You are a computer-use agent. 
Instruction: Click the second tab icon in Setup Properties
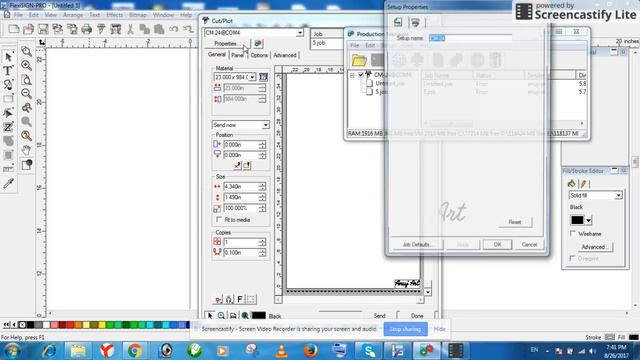[x=415, y=22]
